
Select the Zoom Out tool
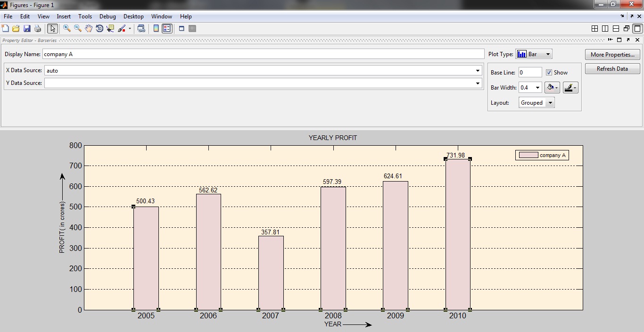[x=77, y=28]
